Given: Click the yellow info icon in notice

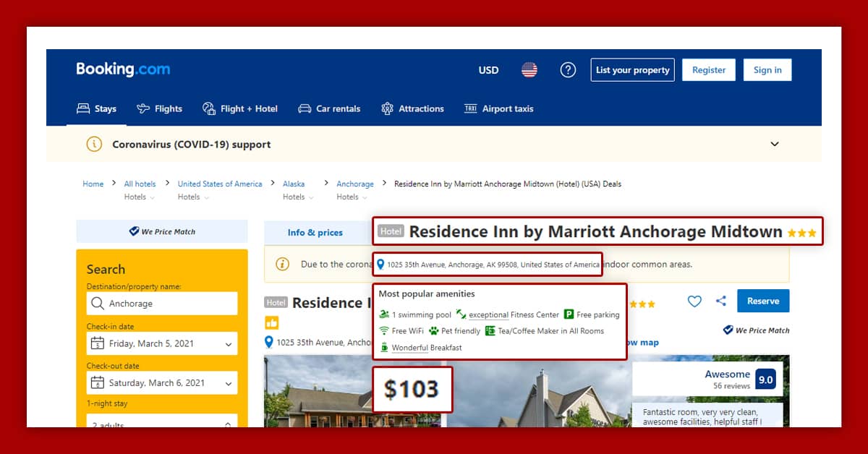Looking at the screenshot, I should click(x=283, y=264).
